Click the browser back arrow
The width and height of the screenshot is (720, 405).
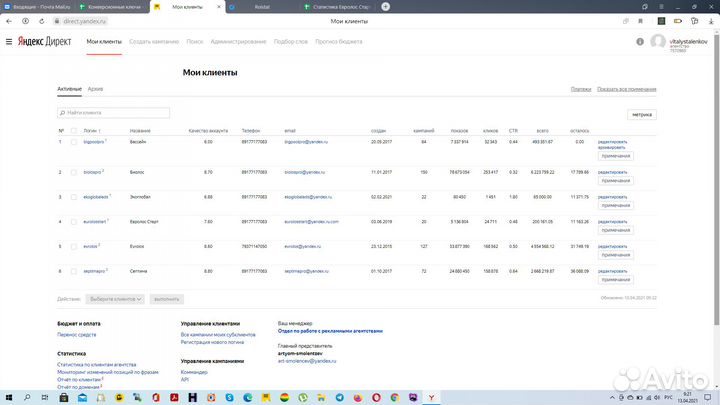10,20
